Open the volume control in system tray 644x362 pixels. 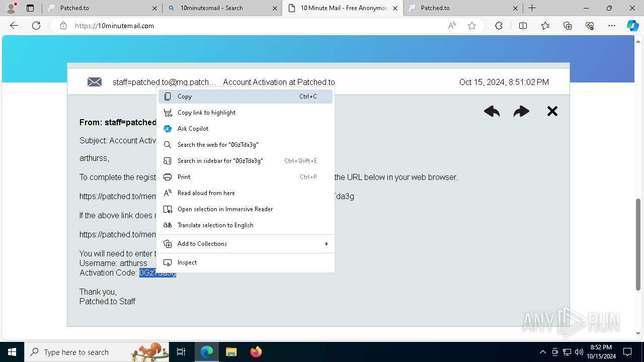point(579,352)
